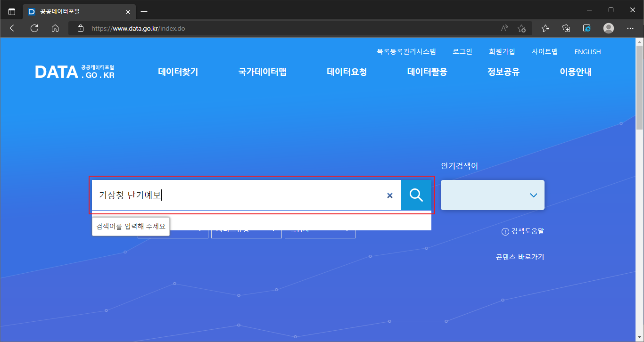
Task: Add this page to favorites star icon
Action: point(521,28)
